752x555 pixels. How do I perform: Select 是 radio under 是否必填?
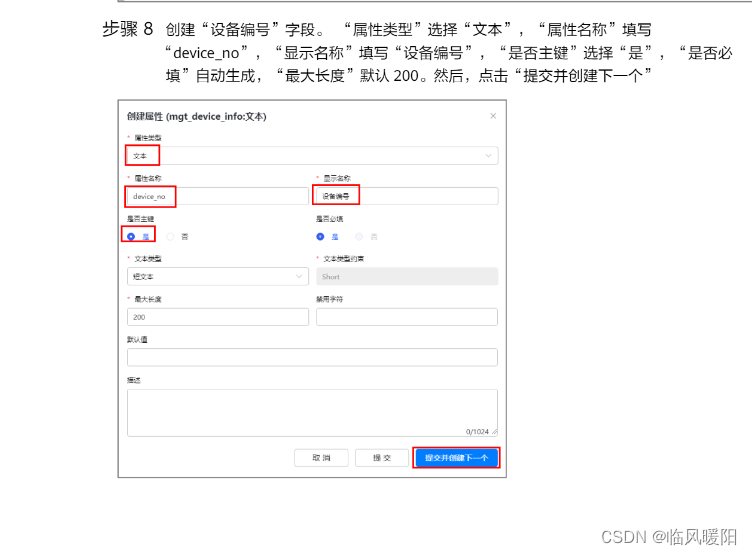[x=320, y=236]
